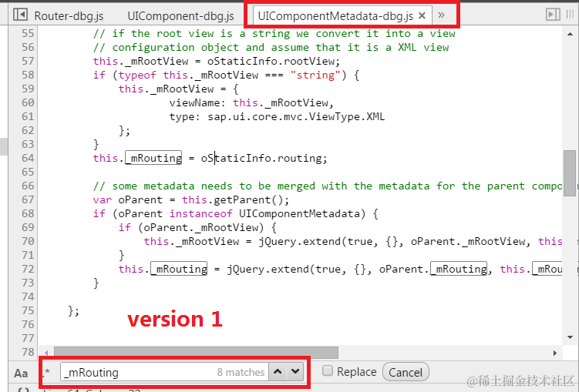The width and height of the screenshot is (579, 392).
Task: Click the 8 matches counter
Action: [x=241, y=373]
